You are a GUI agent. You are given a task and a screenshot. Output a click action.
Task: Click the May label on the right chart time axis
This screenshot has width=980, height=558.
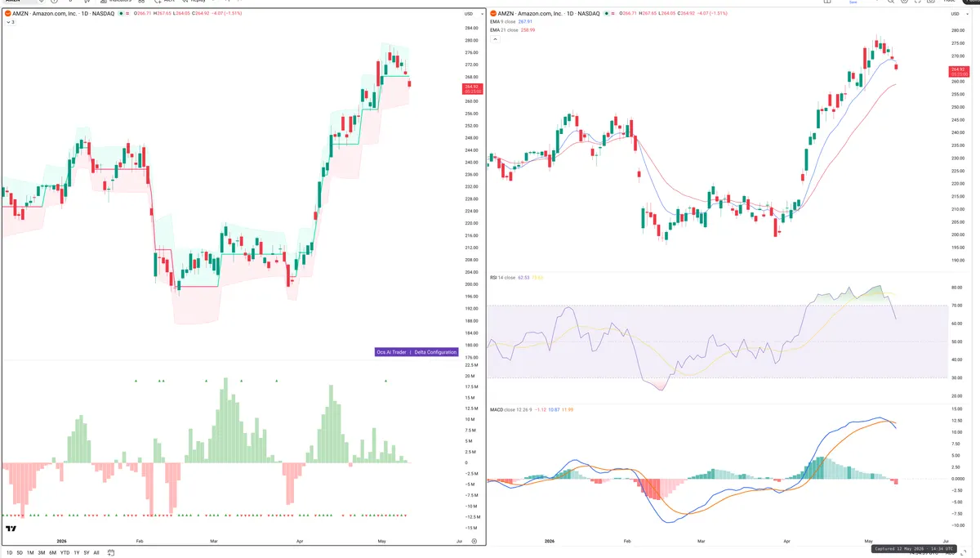[869, 541]
